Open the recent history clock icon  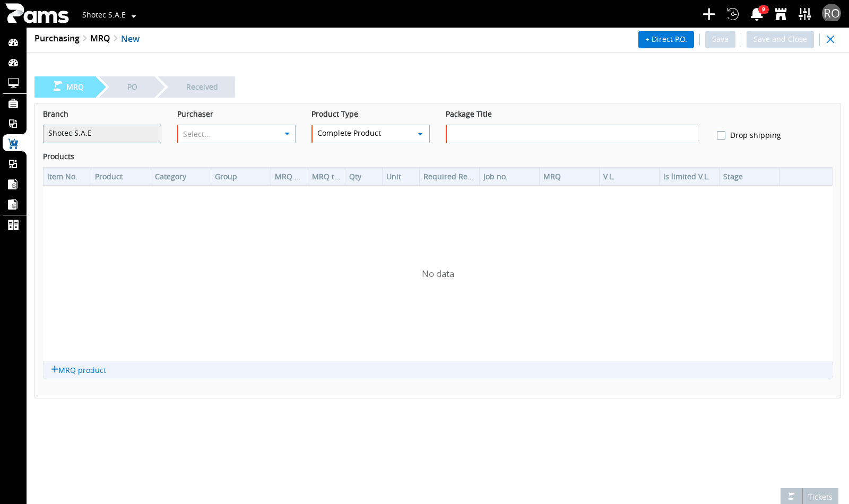point(733,14)
